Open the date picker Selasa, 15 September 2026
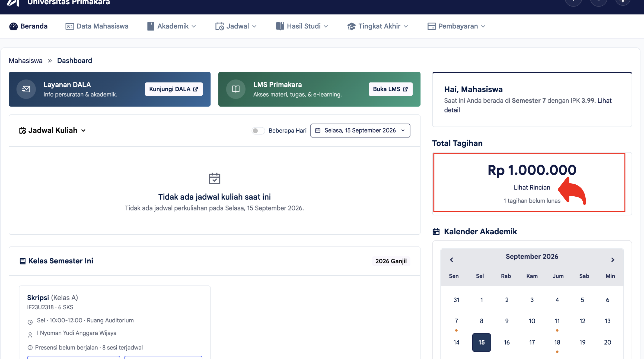Screen dimensions: 644x359 point(360,131)
